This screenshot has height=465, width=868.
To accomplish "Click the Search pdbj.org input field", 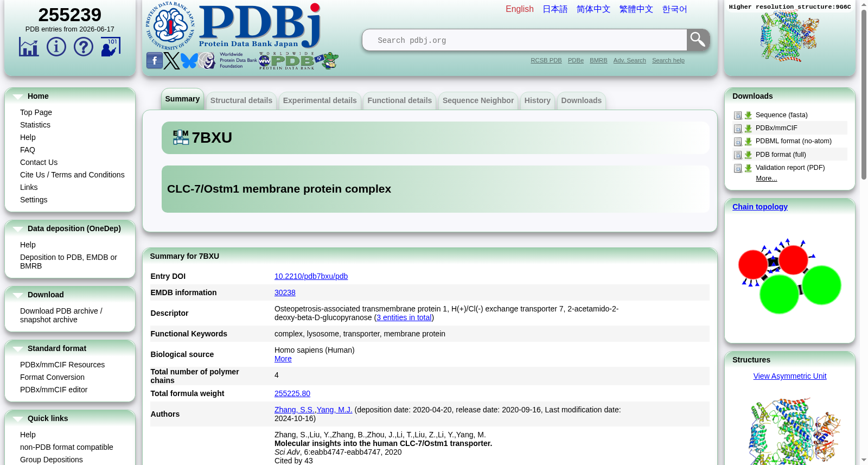I will (x=525, y=40).
